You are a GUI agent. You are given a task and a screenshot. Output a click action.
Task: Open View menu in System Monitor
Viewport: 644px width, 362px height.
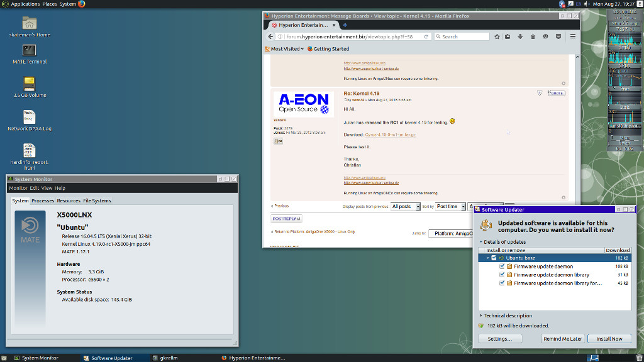tap(47, 188)
